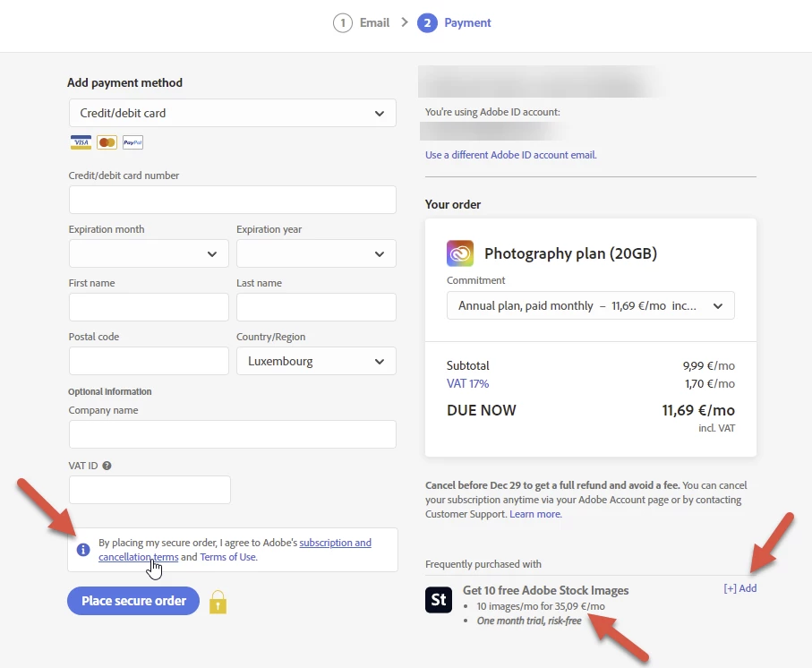The height and width of the screenshot is (668, 812).
Task: Open the Expiration year dropdown
Action: coord(316,253)
